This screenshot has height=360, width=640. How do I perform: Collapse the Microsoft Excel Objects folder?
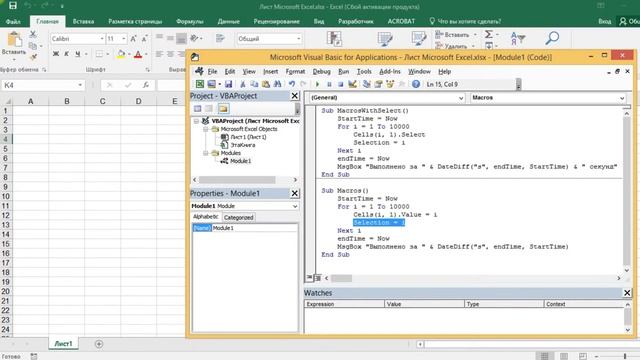click(x=206, y=129)
